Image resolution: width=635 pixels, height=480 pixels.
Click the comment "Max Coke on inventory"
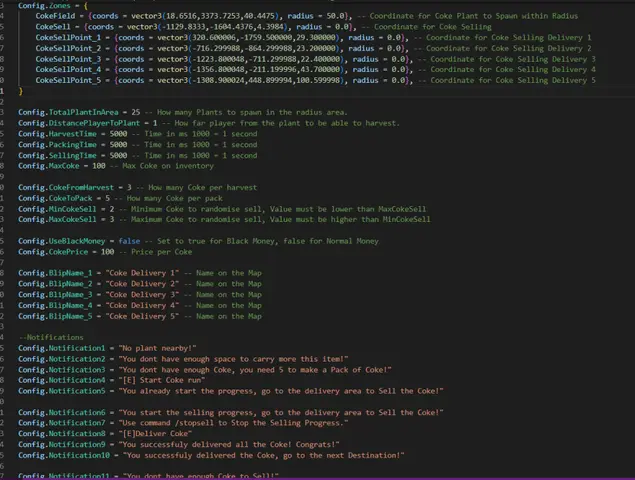tap(163, 166)
